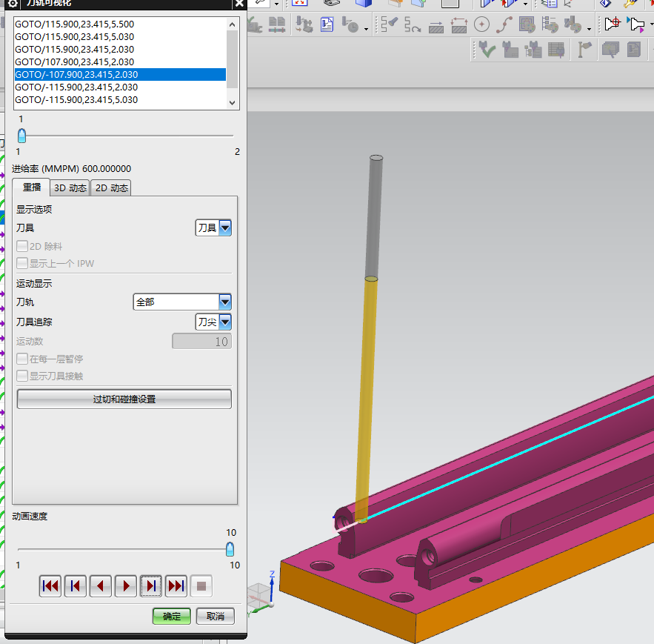The width and height of the screenshot is (654, 644).
Task: Click the verify tool with green checkmark icon
Action: click(487, 50)
